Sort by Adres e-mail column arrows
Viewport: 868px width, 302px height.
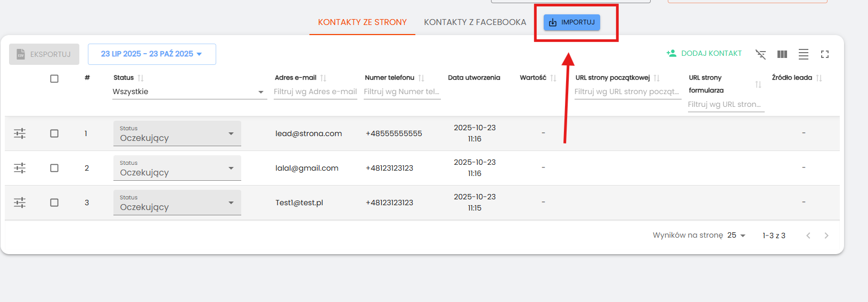(323, 78)
